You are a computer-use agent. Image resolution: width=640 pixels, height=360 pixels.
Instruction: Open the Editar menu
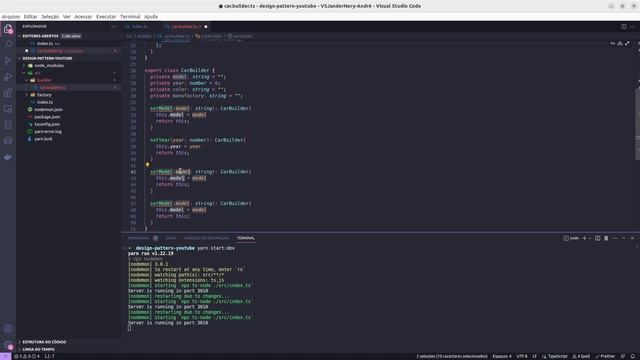click(x=31, y=17)
